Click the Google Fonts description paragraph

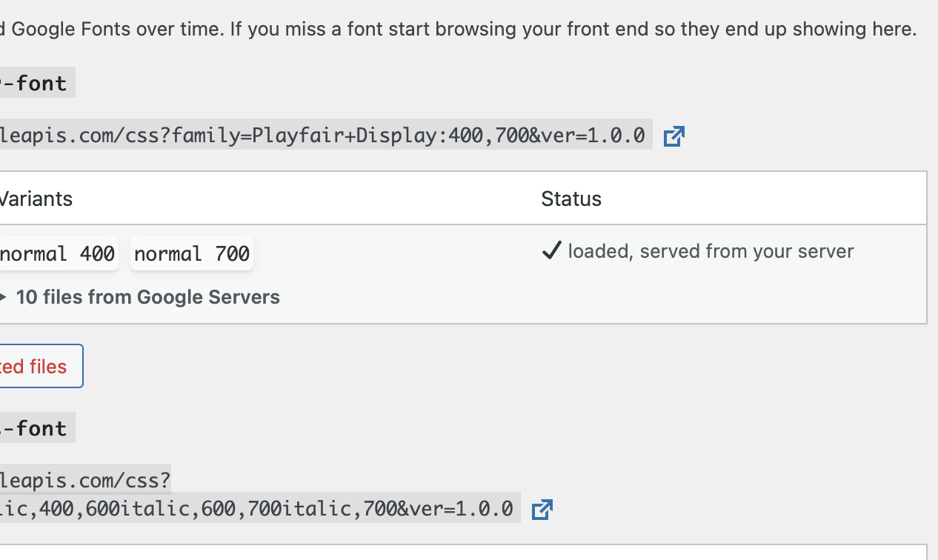coord(459,29)
